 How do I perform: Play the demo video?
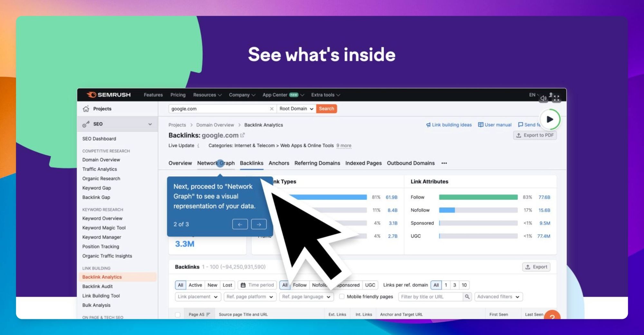[550, 119]
